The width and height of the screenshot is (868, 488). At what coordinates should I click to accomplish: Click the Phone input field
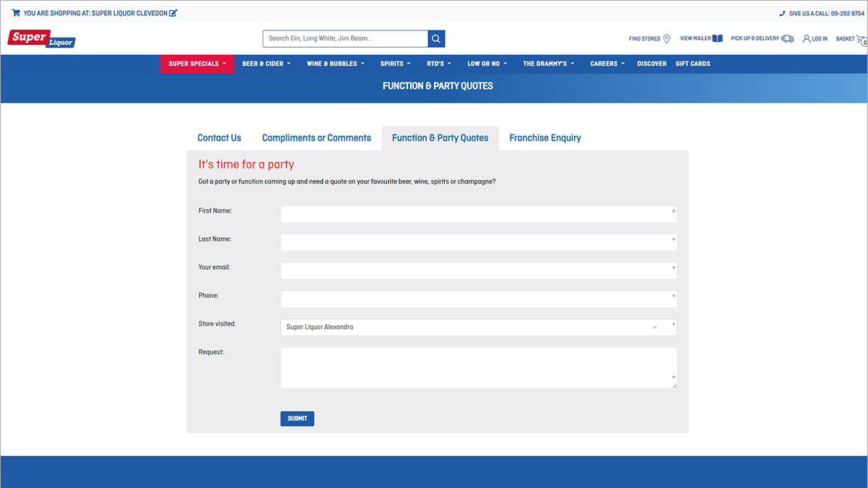(x=479, y=299)
